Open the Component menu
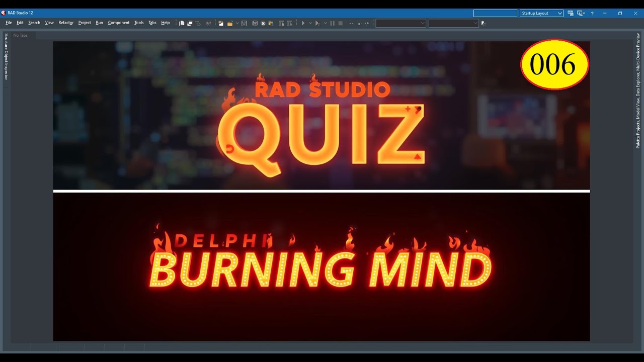This screenshot has width=644, height=362. tap(119, 23)
